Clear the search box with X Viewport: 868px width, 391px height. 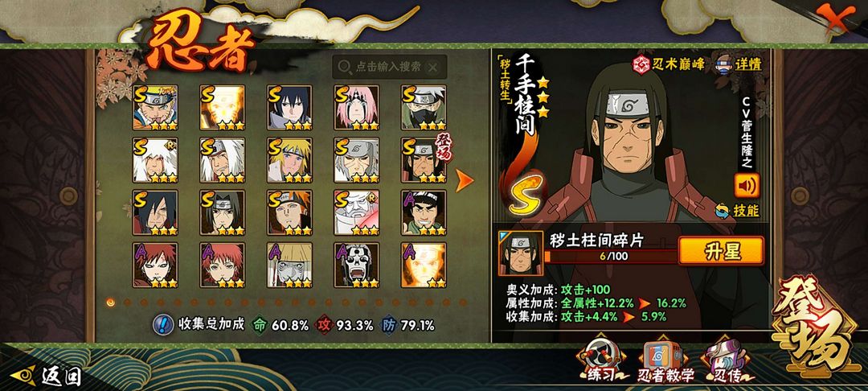(x=433, y=68)
